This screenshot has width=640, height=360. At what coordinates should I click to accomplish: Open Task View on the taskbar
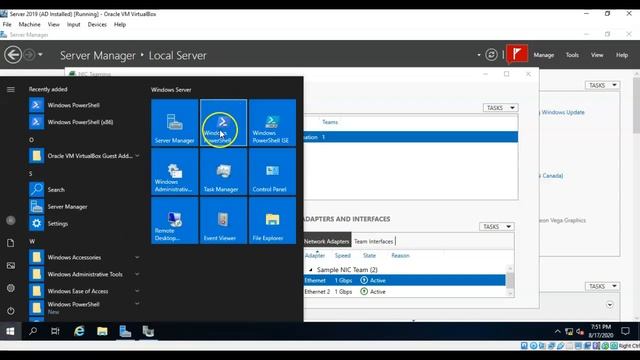click(55, 331)
